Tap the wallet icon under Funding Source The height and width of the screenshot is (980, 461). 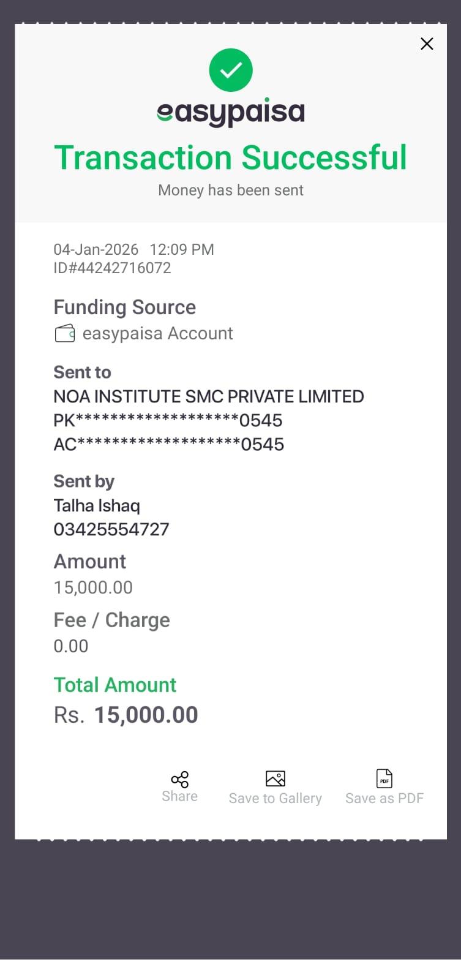tap(65, 334)
